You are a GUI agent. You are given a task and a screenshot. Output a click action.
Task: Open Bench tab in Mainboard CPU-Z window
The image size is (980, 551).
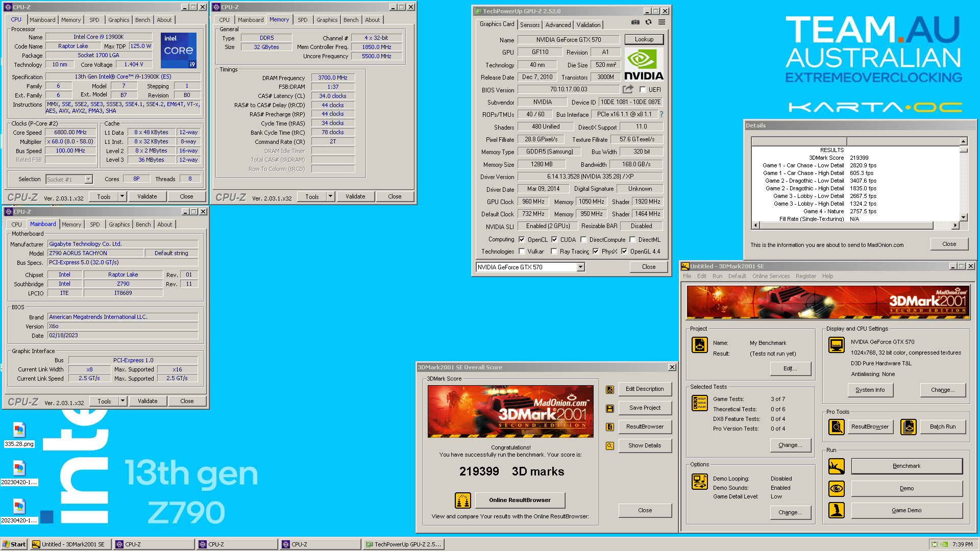click(143, 224)
